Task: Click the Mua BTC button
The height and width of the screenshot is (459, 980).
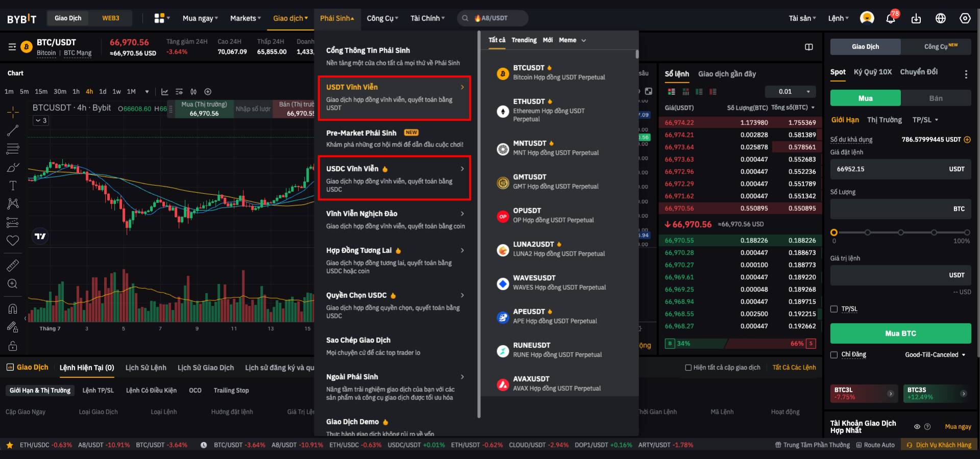Action: [x=900, y=334]
